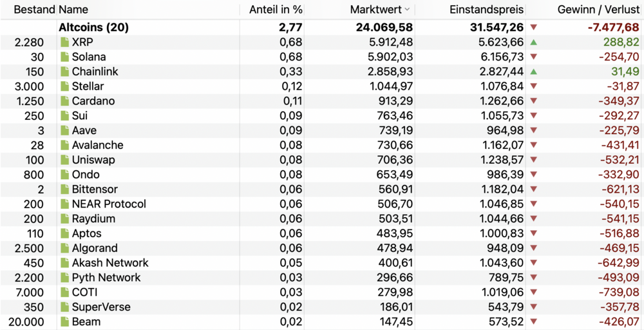Click the XRP document icon
The height and width of the screenshot is (330, 644).
point(64,42)
